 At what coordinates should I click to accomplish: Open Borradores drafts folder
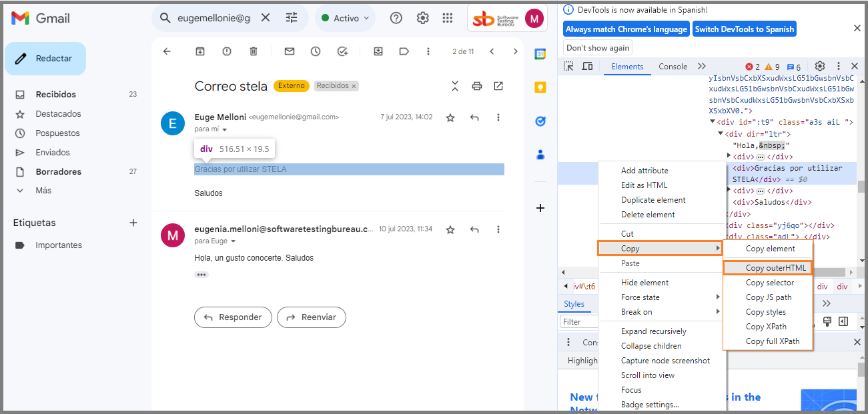[59, 172]
